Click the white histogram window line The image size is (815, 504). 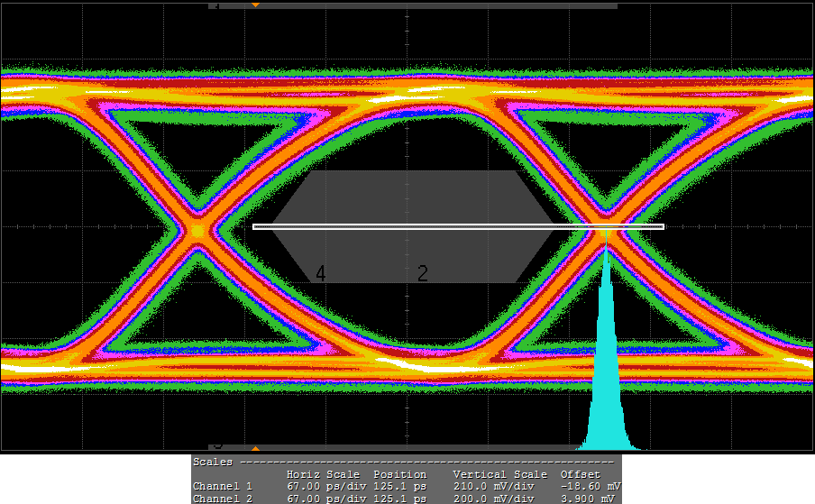point(458,226)
